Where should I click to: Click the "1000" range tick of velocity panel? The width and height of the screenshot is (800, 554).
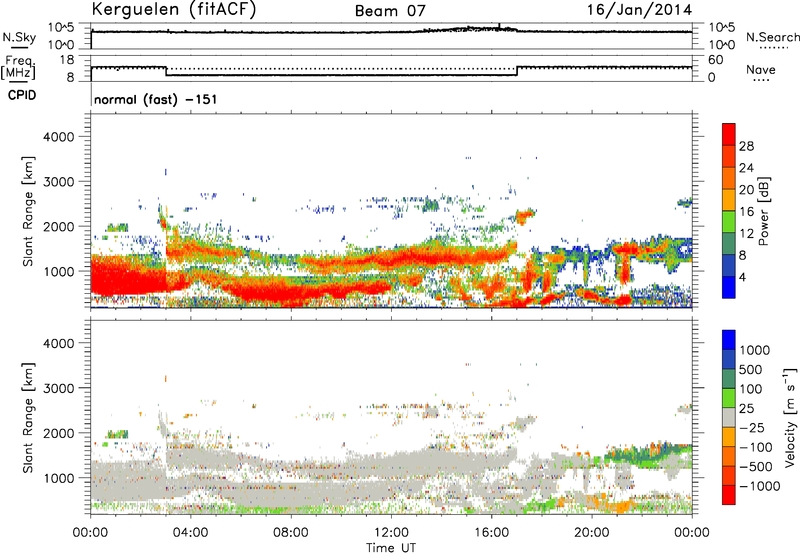[x=59, y=478]
